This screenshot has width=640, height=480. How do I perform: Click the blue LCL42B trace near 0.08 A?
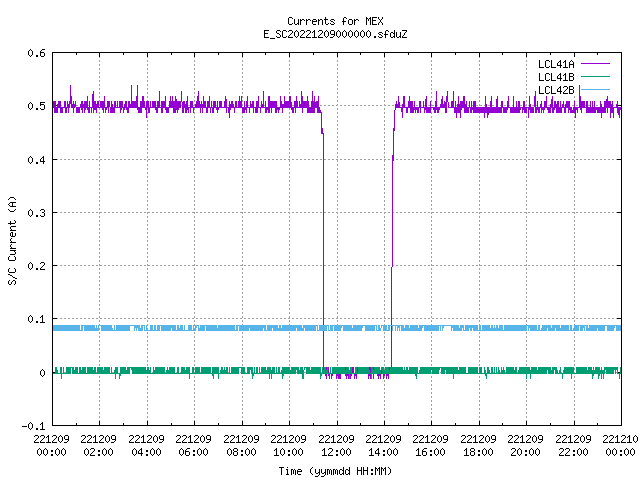pos(337,328)
